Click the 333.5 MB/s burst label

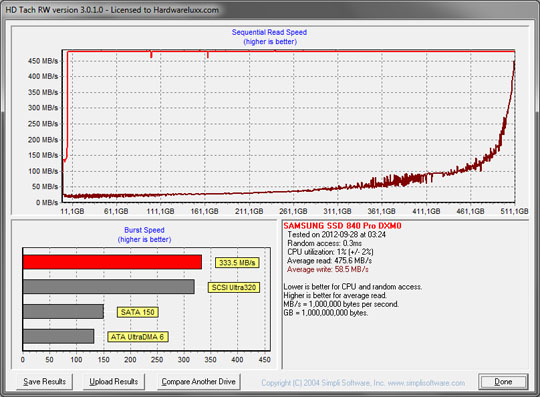point(237,263)
